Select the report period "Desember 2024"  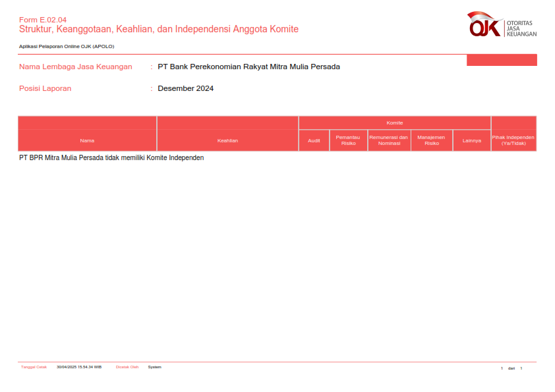(x=185, y=88)
